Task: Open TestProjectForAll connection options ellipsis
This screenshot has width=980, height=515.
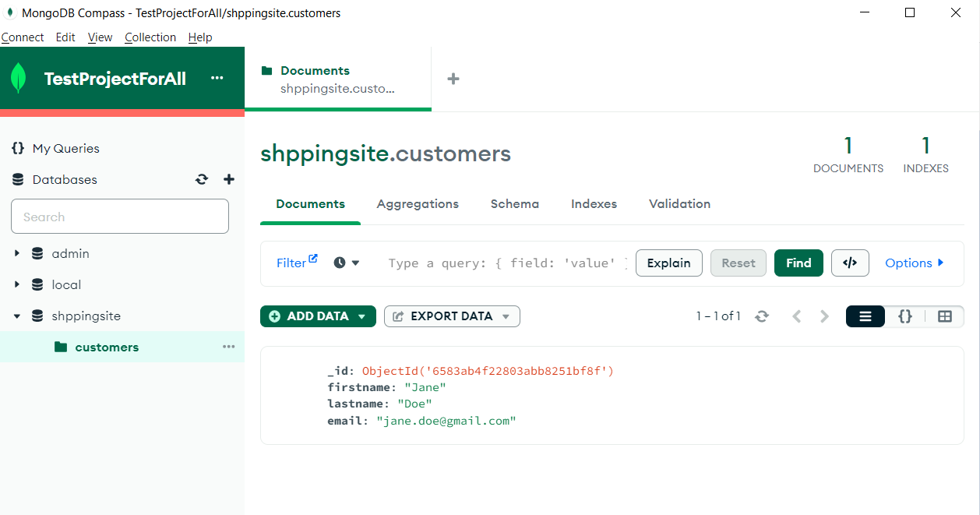Action: [x=217, y=79]
